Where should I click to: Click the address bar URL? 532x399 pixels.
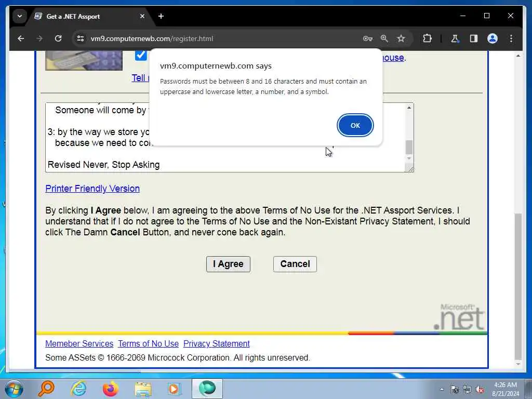coord(152,38)
